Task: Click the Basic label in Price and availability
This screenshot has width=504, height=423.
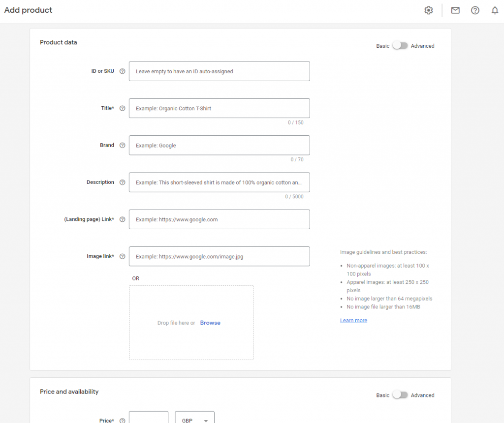Action: 382,395
